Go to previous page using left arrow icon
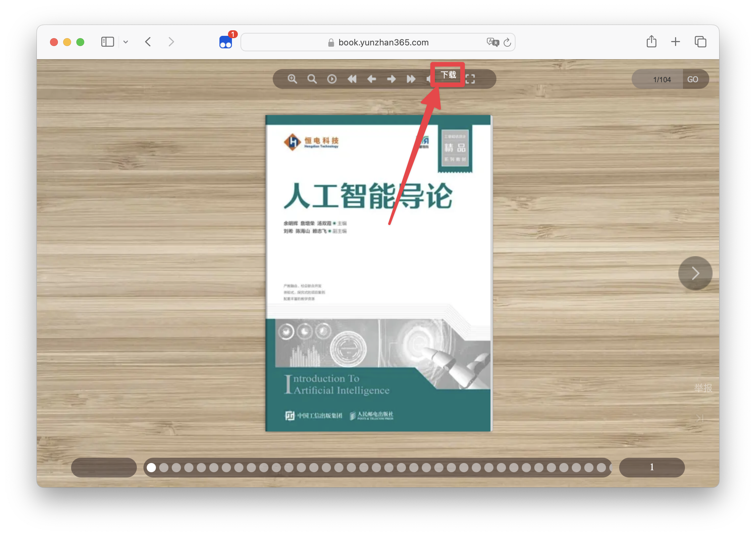This screenshot has width=756, height=536. coord(372,79)
